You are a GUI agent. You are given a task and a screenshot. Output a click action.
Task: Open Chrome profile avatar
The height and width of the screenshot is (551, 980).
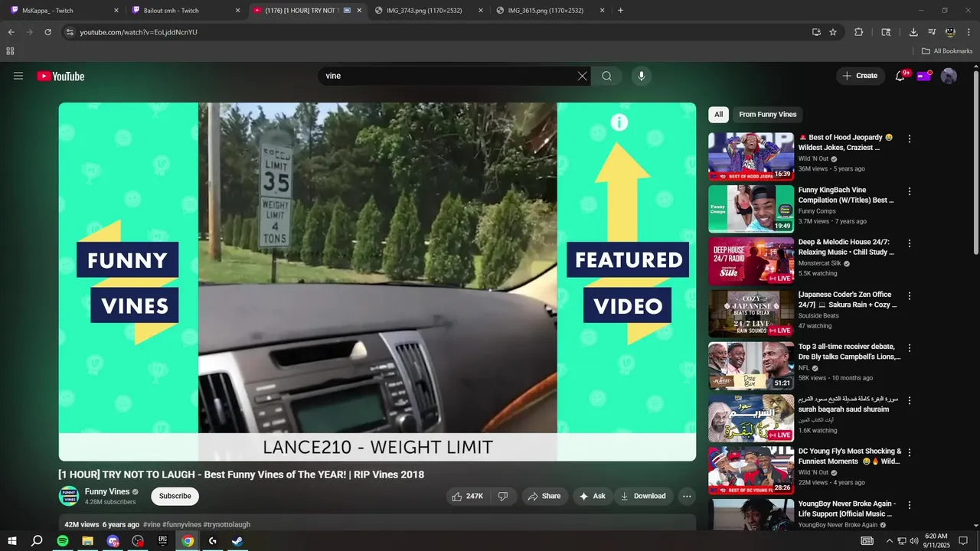950,32
